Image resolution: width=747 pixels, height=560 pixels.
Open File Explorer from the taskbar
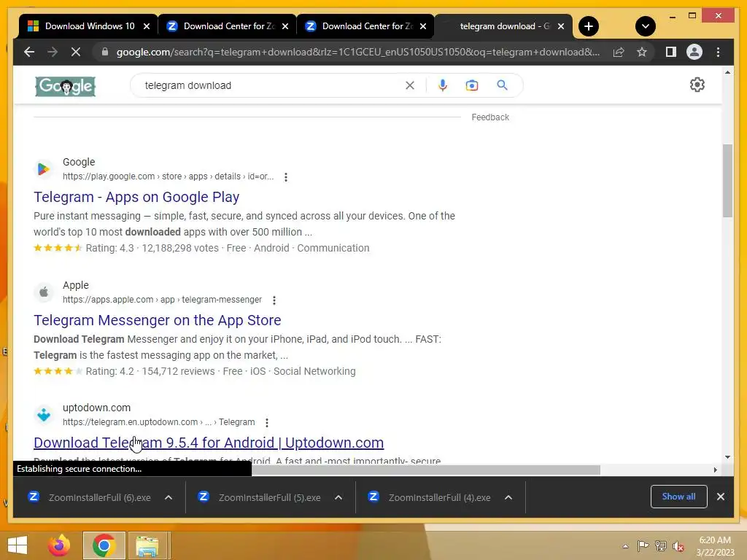(147, 545)
